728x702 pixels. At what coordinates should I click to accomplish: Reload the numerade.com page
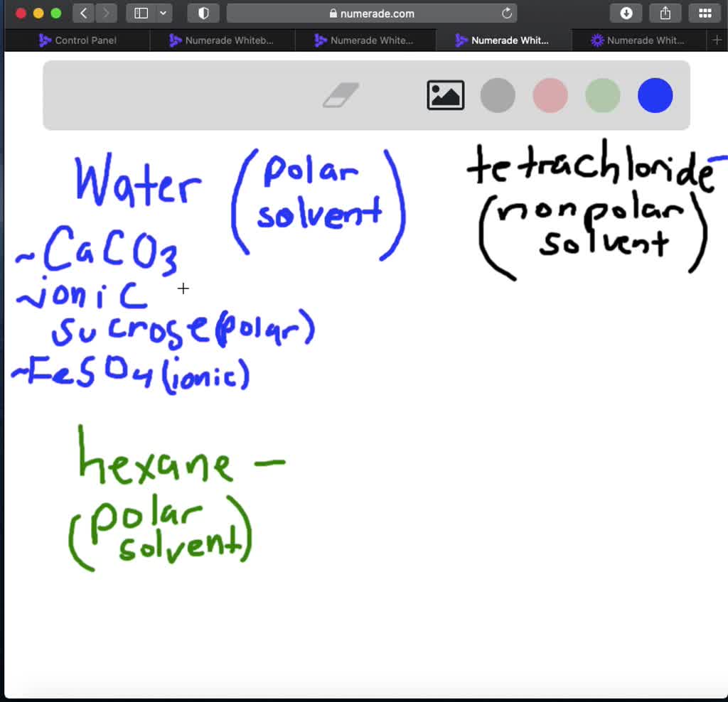coord(506,13)
